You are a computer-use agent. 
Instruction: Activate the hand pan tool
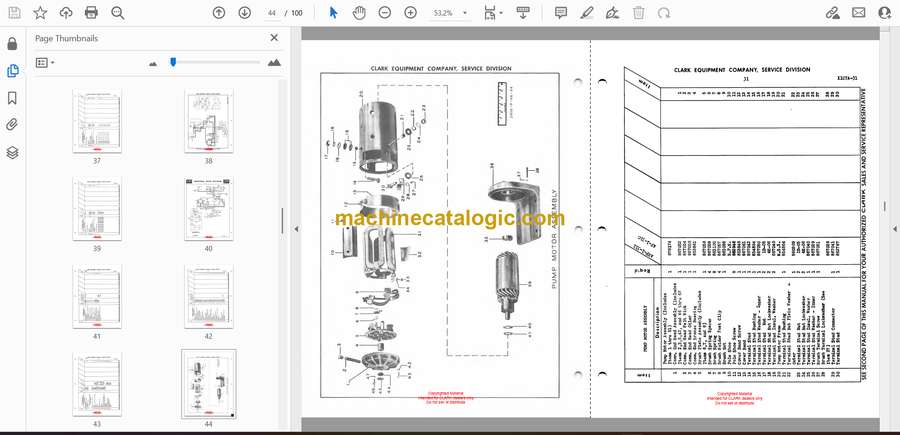[x=359, y=13]
